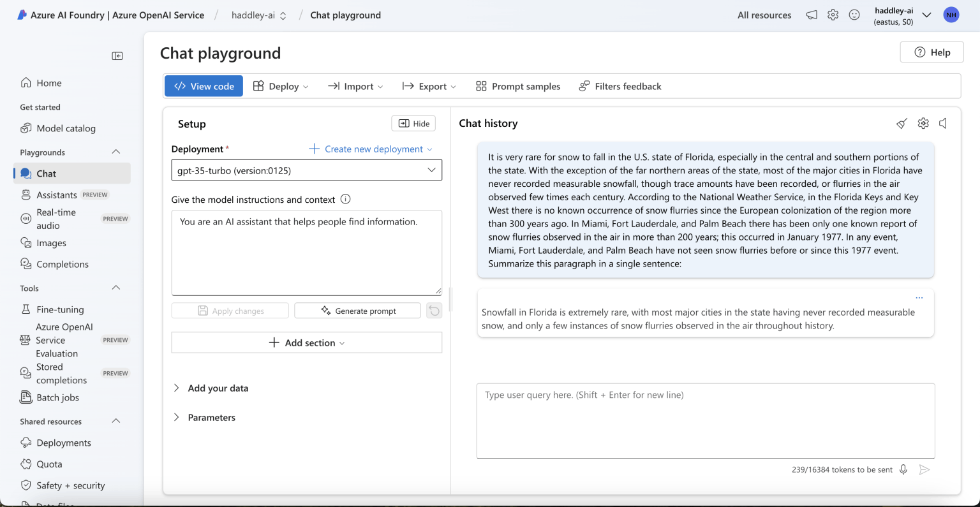Expand the Parameters section

(211, 418)
